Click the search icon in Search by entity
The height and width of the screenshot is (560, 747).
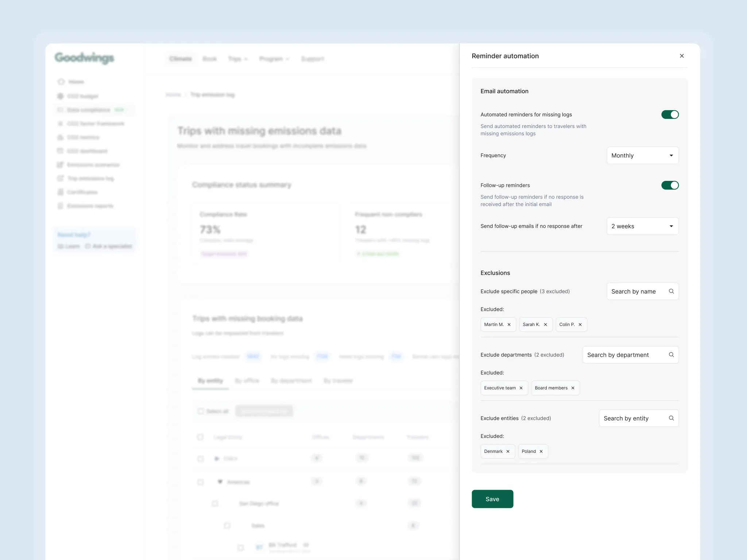tap(671, 418)
